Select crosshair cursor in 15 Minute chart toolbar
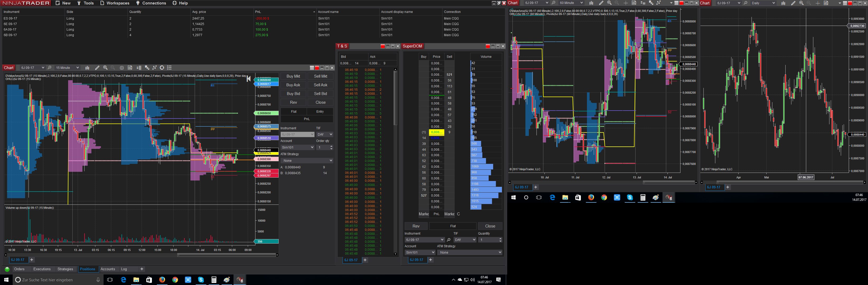This screenshot has height=285, width=868. tap(122, 68)
